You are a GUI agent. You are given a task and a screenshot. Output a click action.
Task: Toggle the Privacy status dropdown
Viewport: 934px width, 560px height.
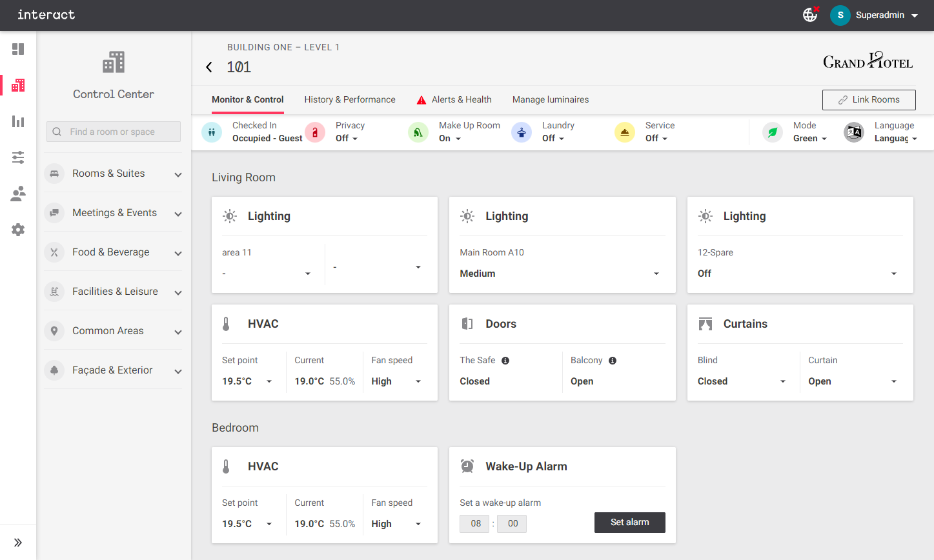tap(347, 138)
